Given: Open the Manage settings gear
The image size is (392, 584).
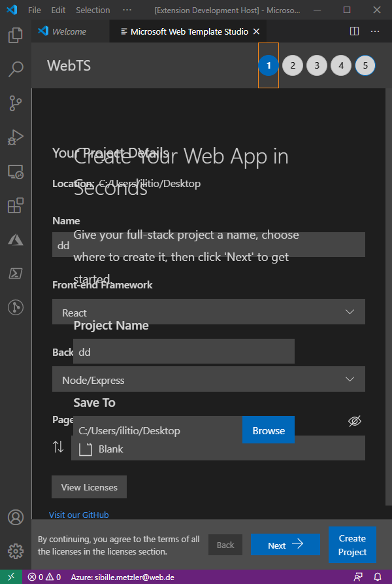Looking at the screenshot, I should (x=16, y=551).
